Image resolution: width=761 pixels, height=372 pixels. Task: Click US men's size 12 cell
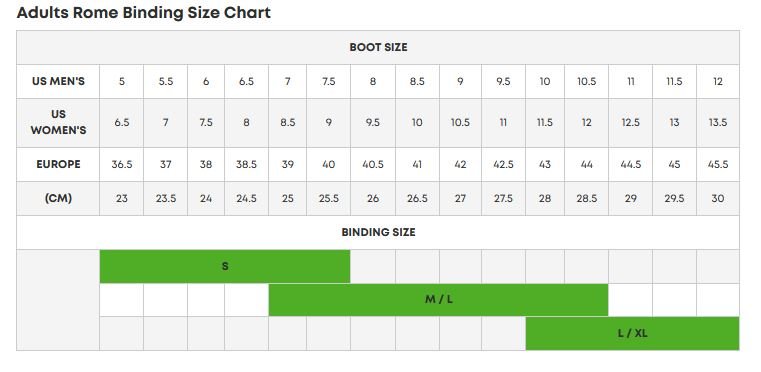[x=718, y=82]
